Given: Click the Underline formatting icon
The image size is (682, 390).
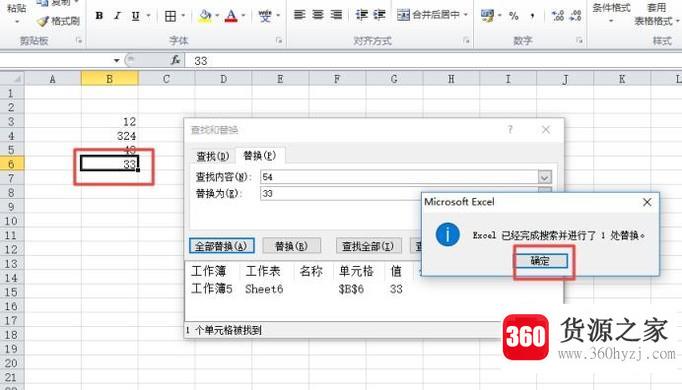Looking at the screenshot, I should pos(135,16).
